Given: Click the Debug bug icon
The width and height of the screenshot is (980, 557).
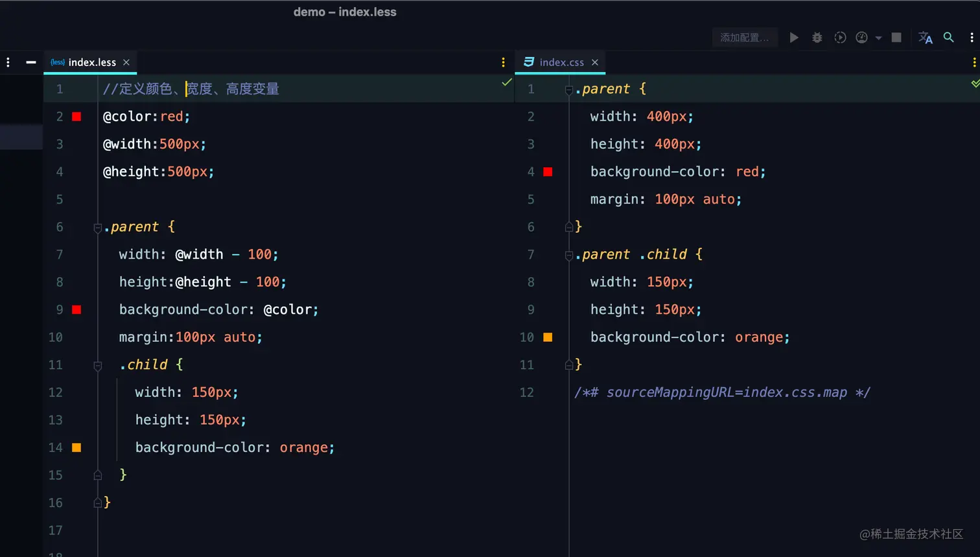Looking at the screenshot, I should click(817, 38).
